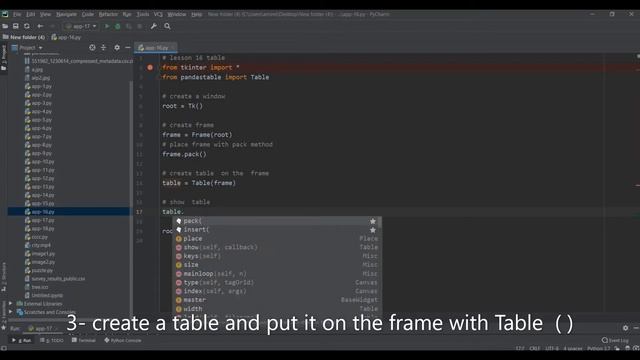Expand Scratches and Consoles node
Image resolution: width=640 pixels, height=360 pixels.
11,312
